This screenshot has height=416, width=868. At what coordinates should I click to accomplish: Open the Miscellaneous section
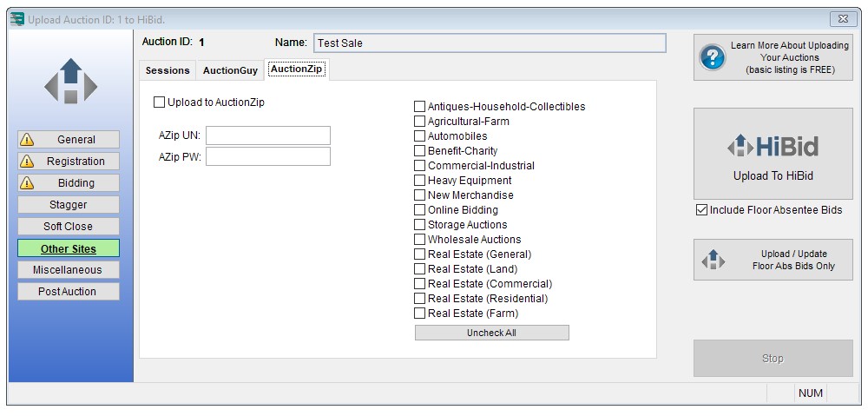(x=68, y=270)
